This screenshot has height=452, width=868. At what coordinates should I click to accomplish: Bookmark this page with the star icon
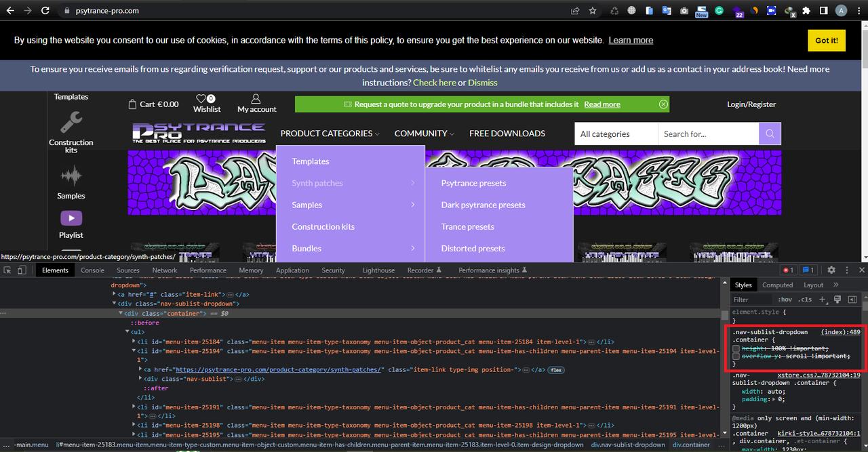pos(593,11)
